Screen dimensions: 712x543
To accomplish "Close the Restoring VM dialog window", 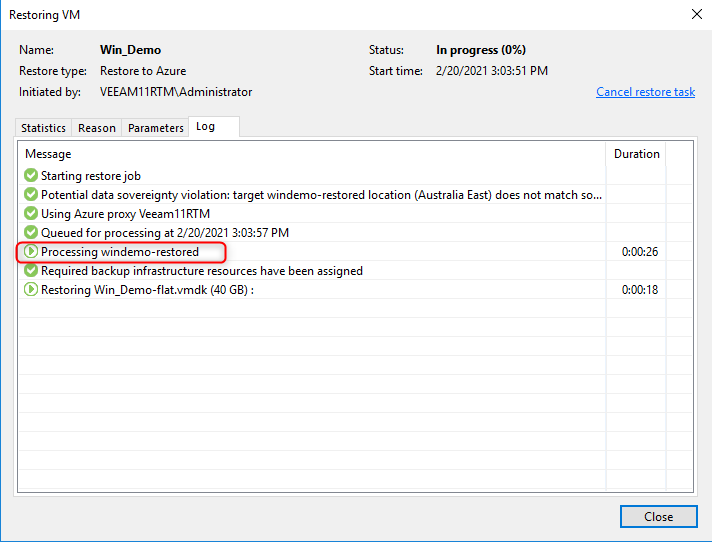I will pyautogui.click(x=658, y=517).
